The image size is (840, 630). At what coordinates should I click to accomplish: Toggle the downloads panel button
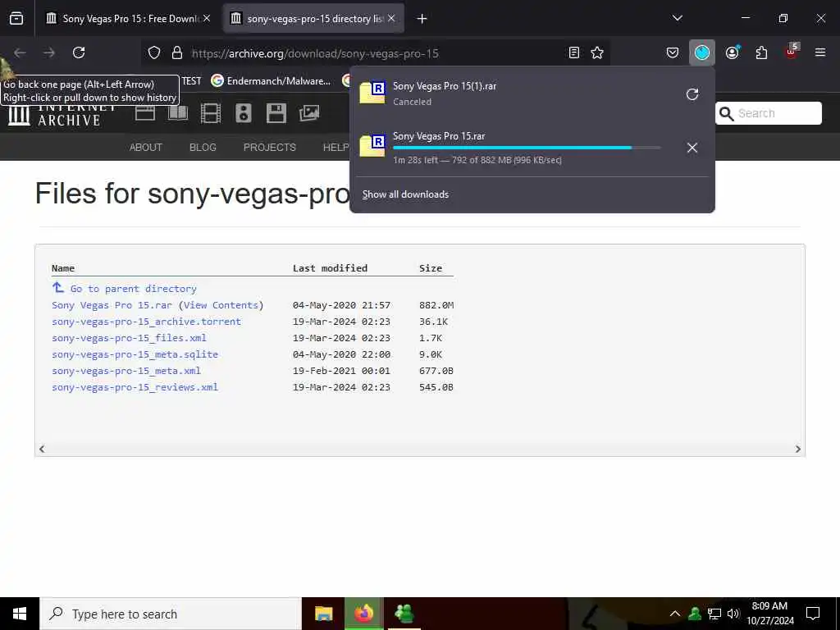tap(702, 52)
